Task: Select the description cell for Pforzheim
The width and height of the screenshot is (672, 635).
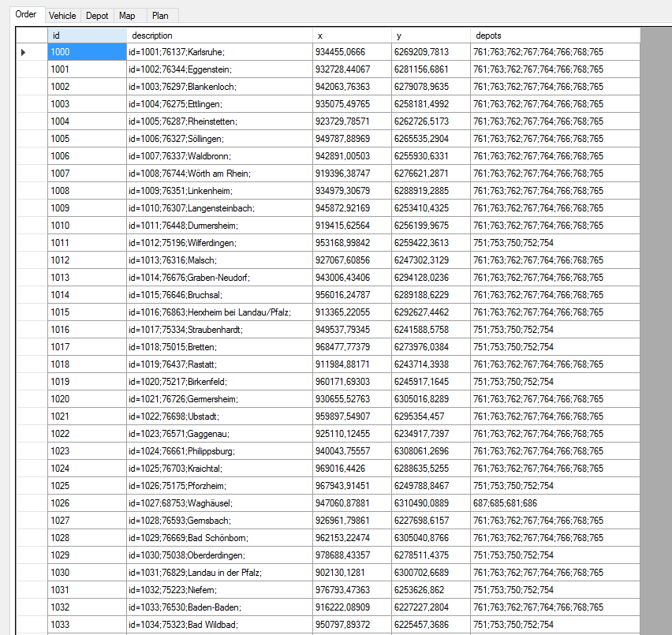Action: pyautogui.click(x=218, y=486)
